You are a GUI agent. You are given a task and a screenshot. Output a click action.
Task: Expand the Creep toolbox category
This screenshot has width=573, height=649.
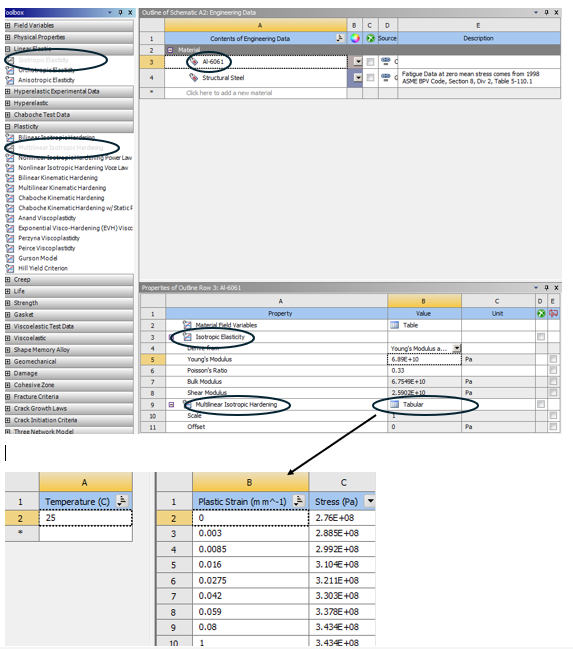point(7,279)
